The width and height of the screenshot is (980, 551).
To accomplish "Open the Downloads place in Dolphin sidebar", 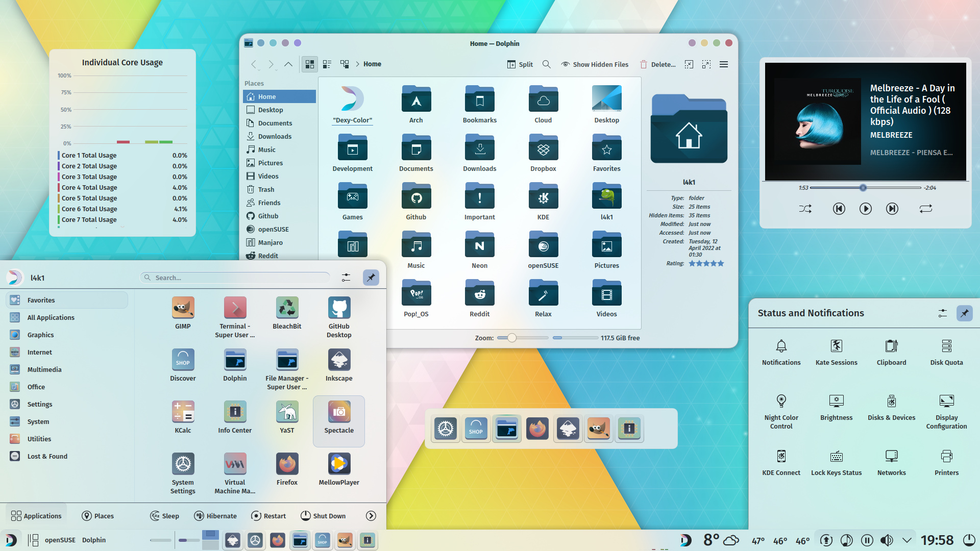I will pyautogui.click(x=274, y=136).
